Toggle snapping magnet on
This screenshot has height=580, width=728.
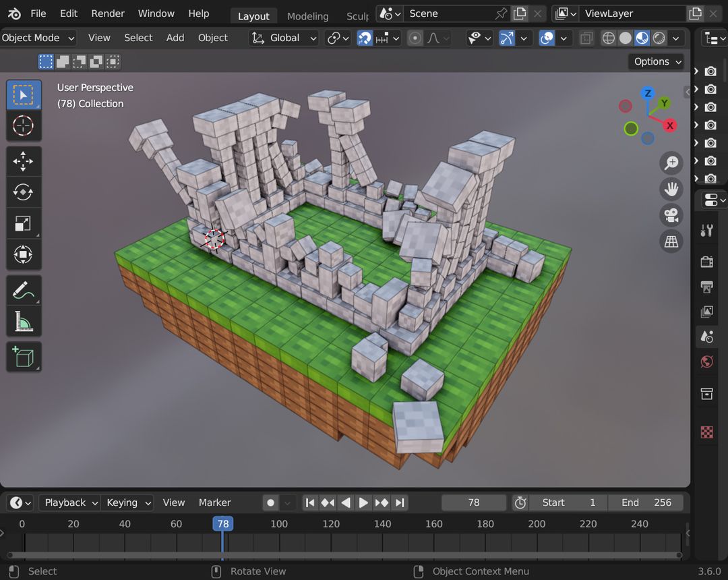point(365,38)
